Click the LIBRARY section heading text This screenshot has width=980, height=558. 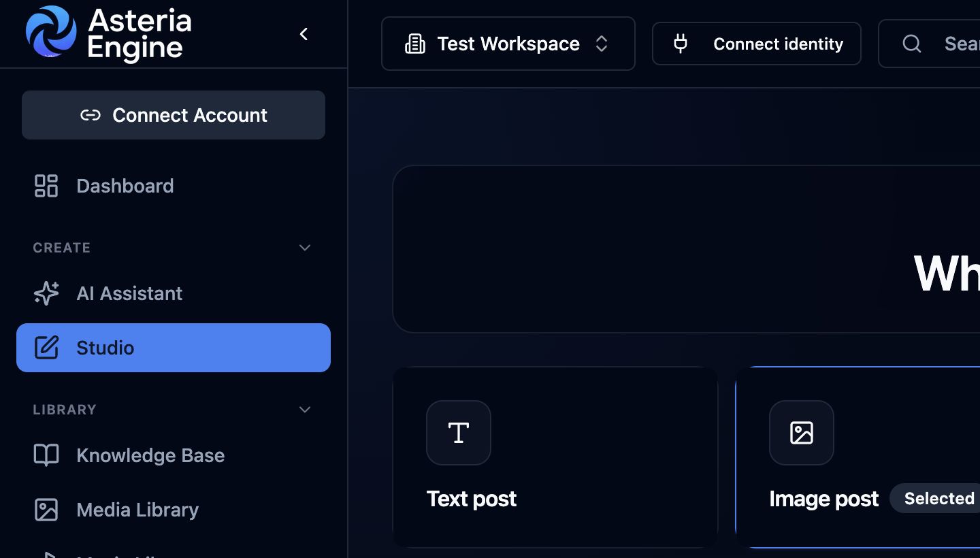click(65, 410)
